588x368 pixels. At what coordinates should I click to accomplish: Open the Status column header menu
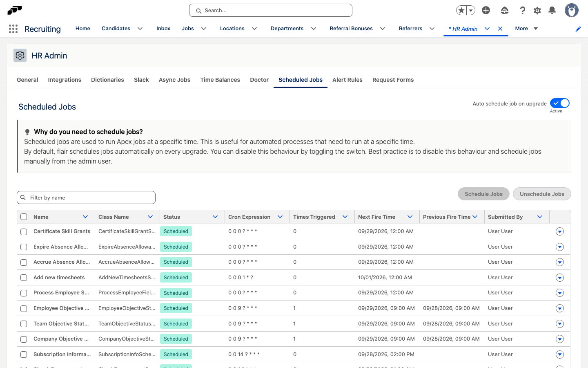(x=215, y=217)
